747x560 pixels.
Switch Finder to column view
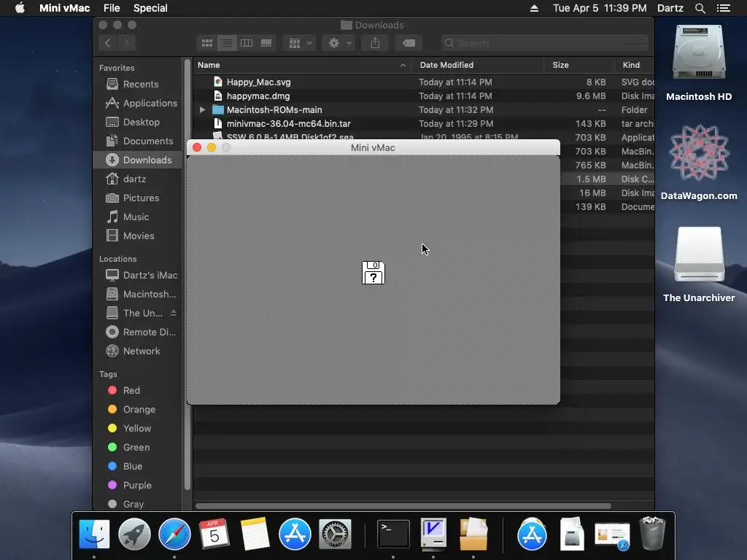[247, 43]
